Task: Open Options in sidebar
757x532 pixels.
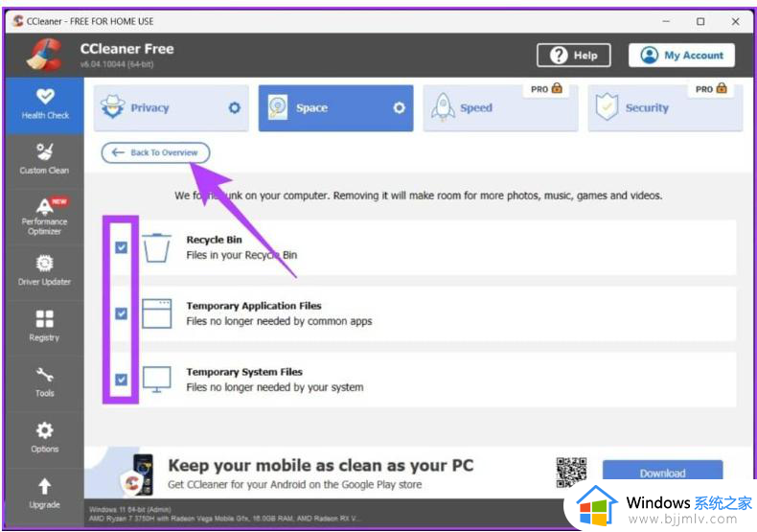Action: [45, 438]
